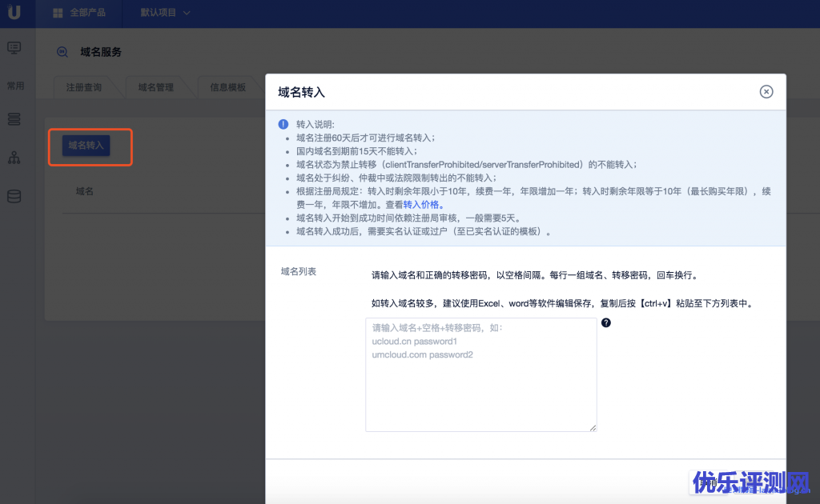
Task: Expand the 默认项目 project dropdown
Action: coord(165,14)
